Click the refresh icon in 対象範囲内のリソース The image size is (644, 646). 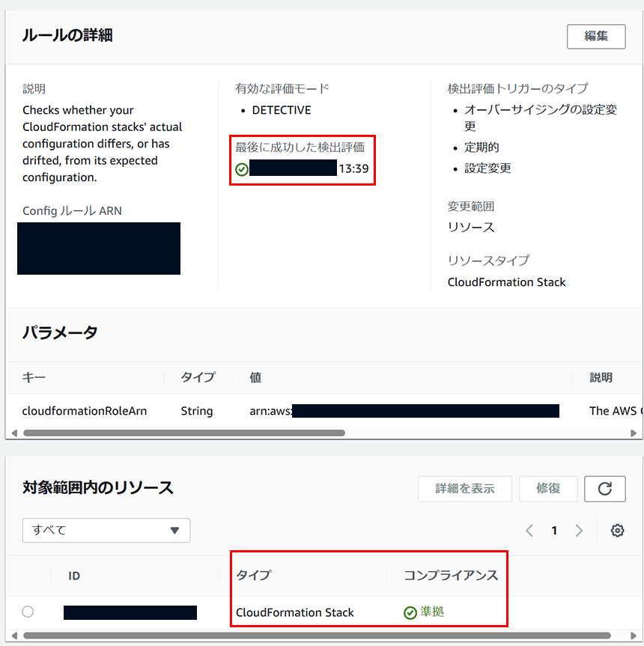604,489
